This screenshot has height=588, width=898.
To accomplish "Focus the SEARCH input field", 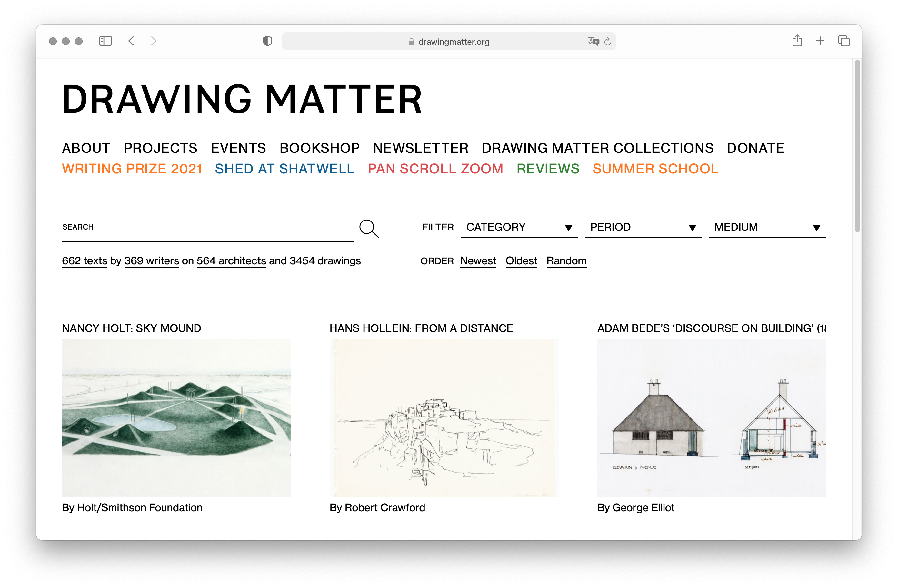I will click(x=208, y=227).
